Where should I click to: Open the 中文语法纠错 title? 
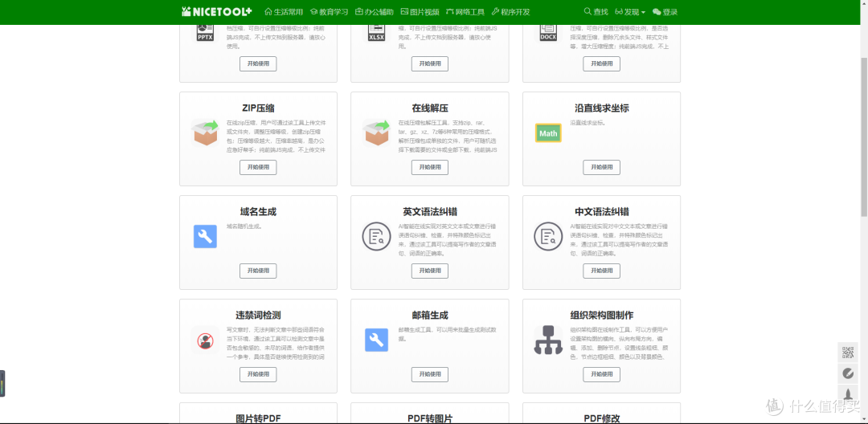tap(601, 212)
